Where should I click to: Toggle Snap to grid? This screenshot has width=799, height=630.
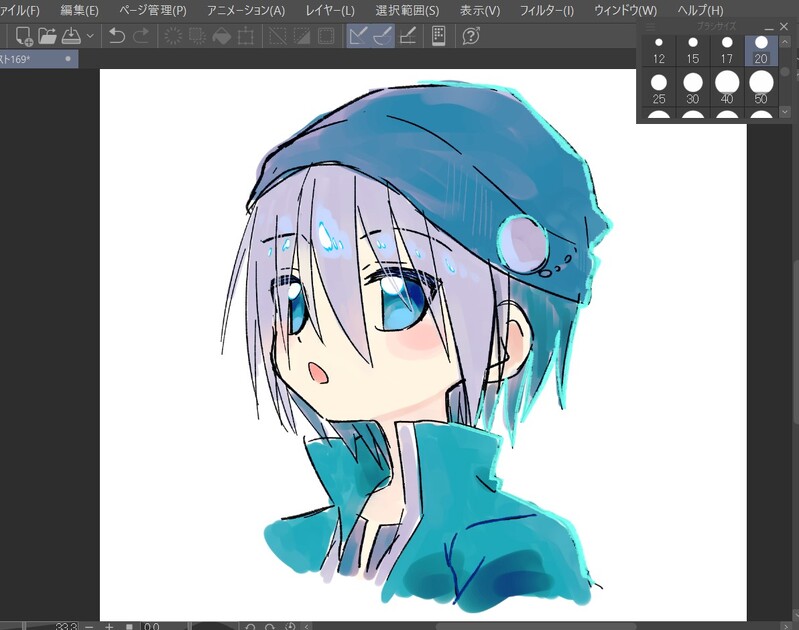[408, 36]
